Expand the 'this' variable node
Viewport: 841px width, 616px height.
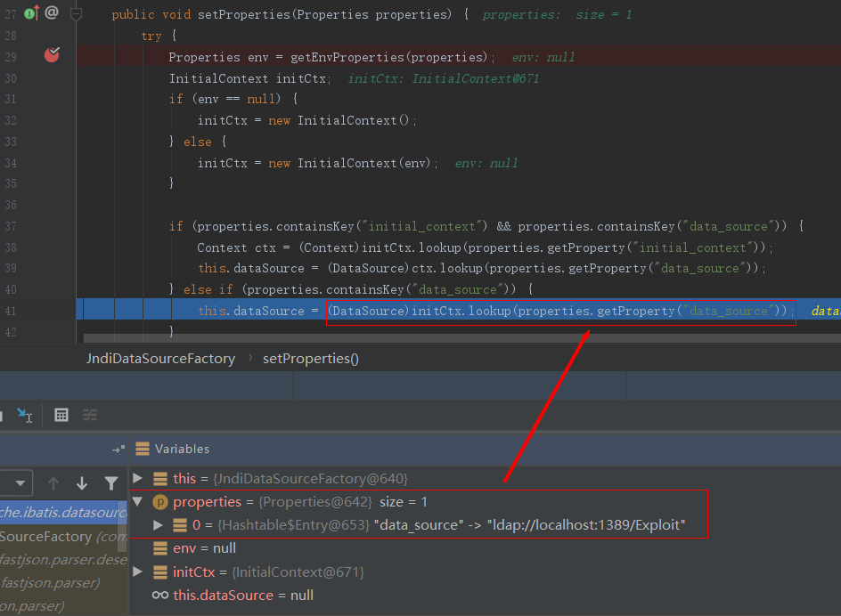(137, 478)
